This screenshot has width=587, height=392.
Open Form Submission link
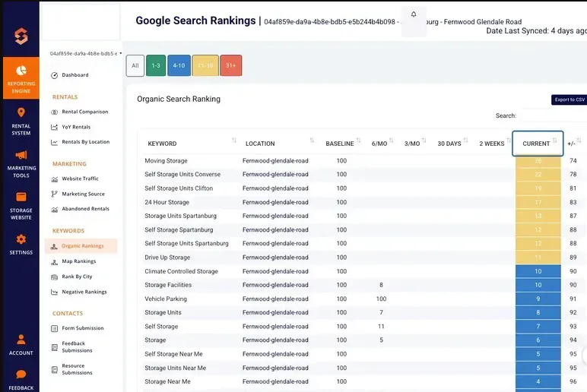pos(83,328)
